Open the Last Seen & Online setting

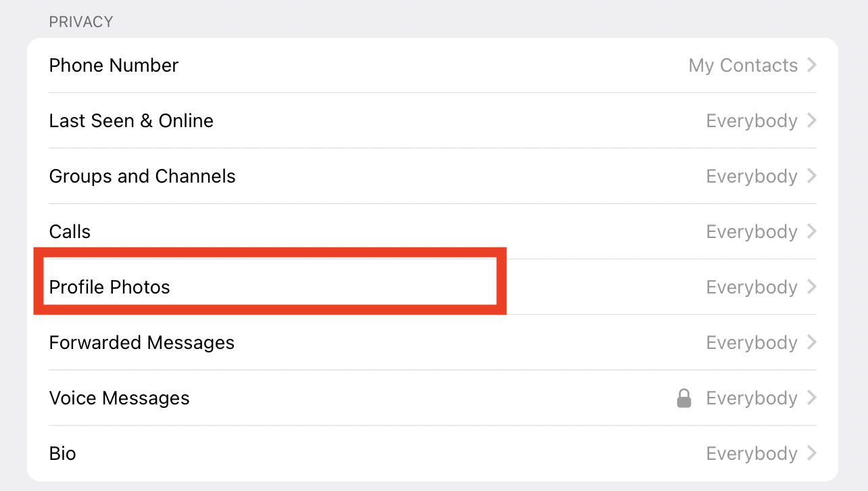click(x=433, y=121)
